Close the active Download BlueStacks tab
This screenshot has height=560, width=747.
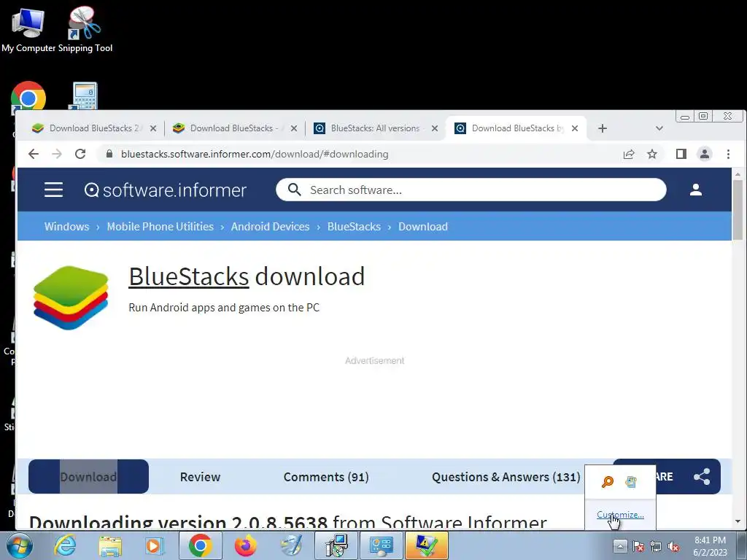pos(575,128)
